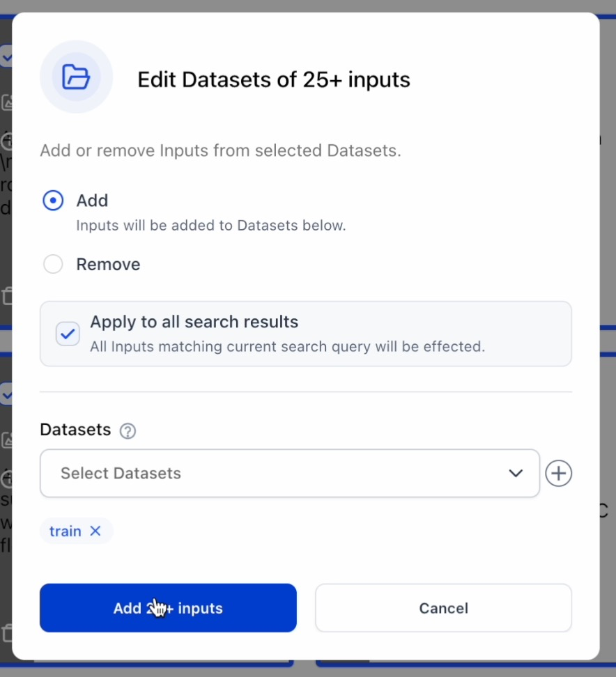Viewport: 616px width, 677px height.
Task: Click the folder icon in dialog header
Action: (x=76, y=77)
